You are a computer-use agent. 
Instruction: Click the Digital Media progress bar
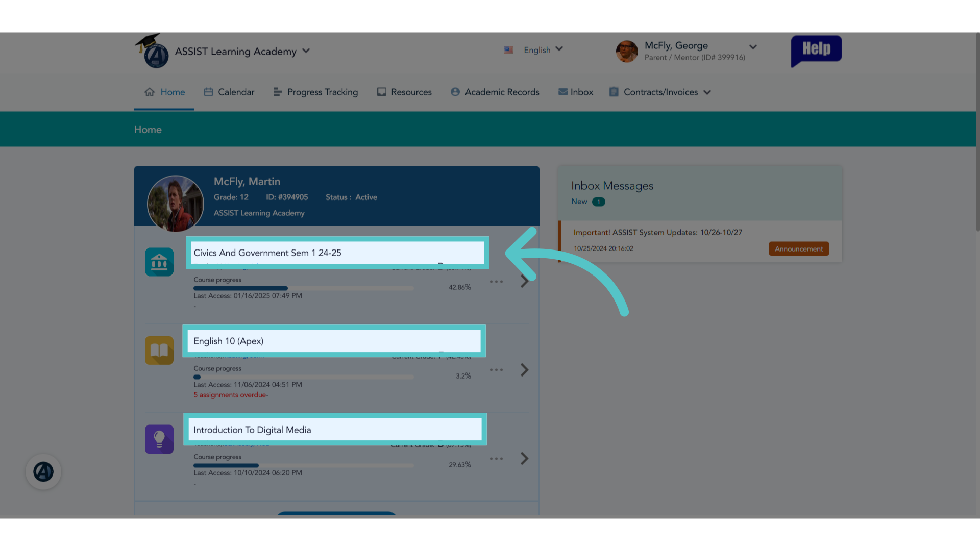point(304,465)
